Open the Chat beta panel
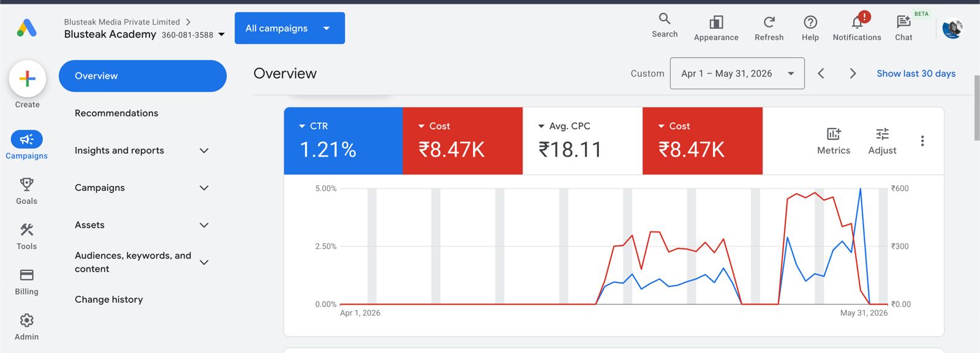The image size is (980, 353). (x=903, y=29)
